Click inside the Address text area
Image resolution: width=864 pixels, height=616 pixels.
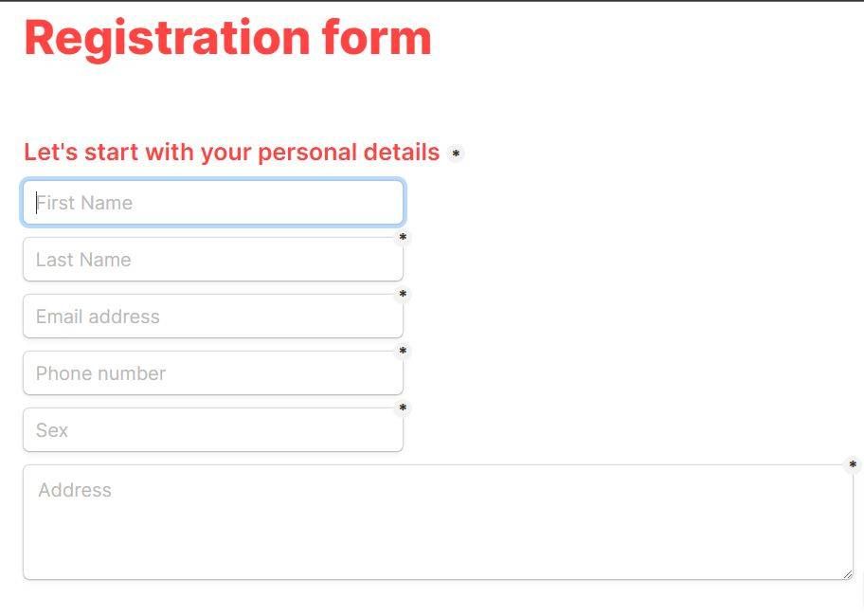pyautogui.click(x=436, y=516)
